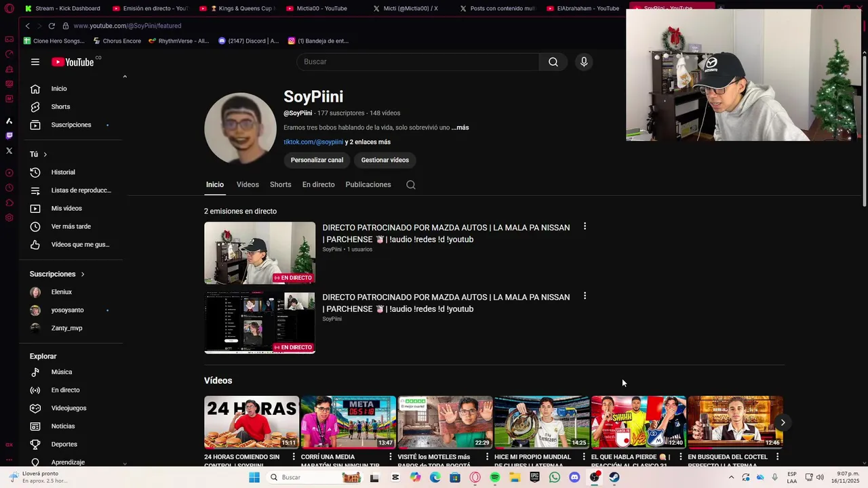Switch to the Inicio channel tab
868x488 pixels.
[x=215, y=184]
